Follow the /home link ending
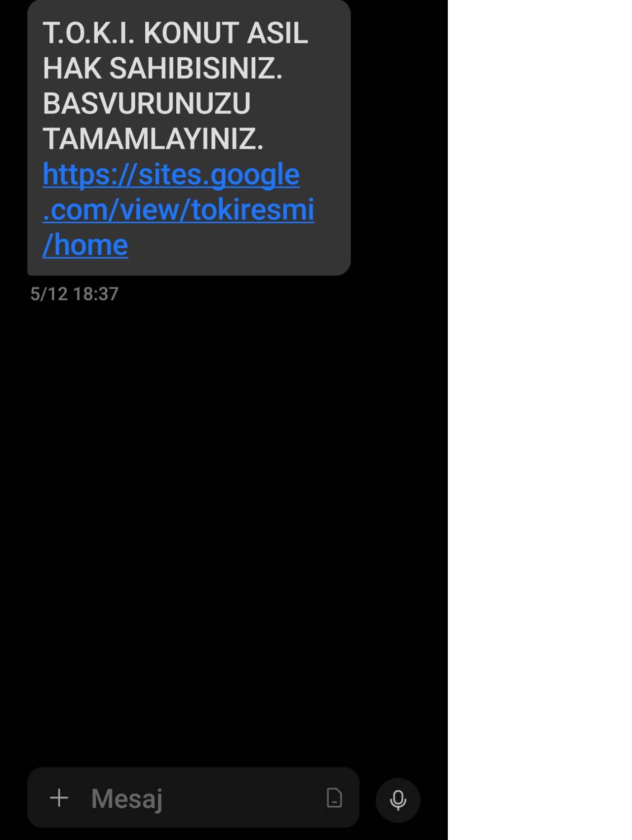 [x=85, y=245]
